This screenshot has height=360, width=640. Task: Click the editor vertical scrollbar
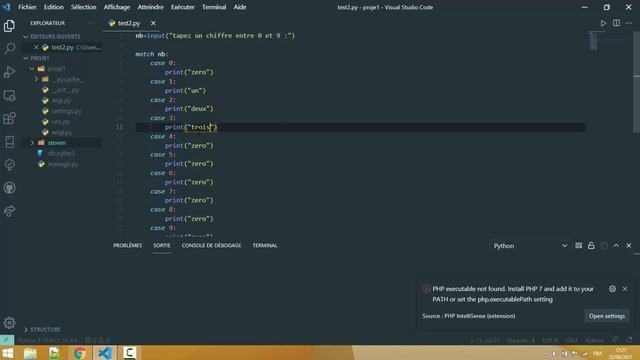(636, 82)
